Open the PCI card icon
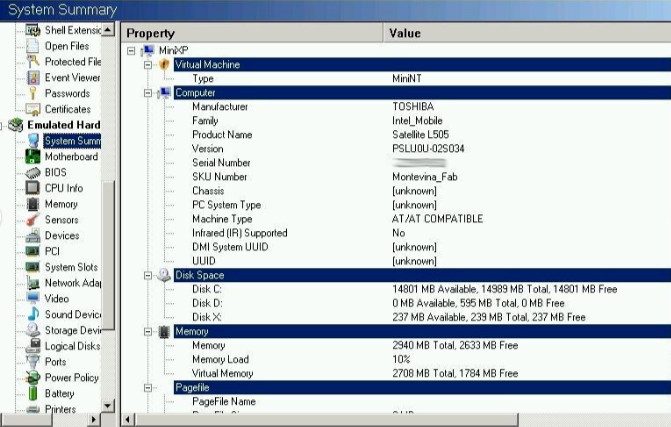Image resolution: width=671 pixels, height=427 pixels. 33,251
